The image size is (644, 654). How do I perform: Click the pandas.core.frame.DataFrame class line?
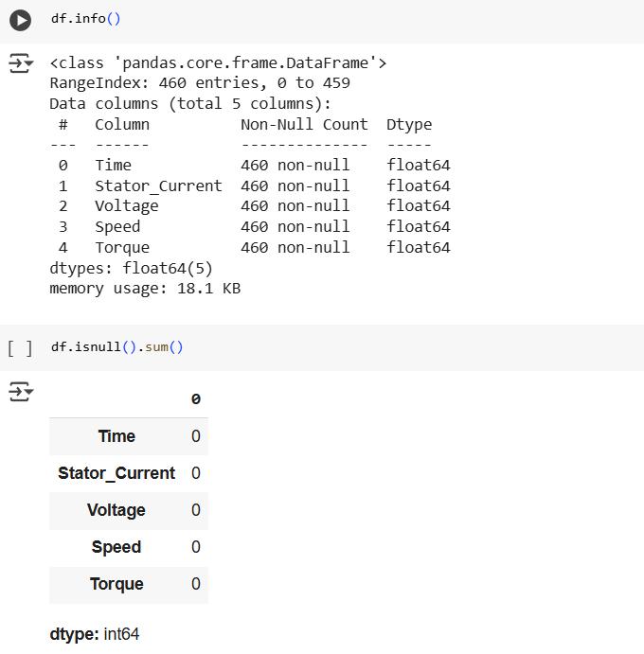click(x=218, y=63)
